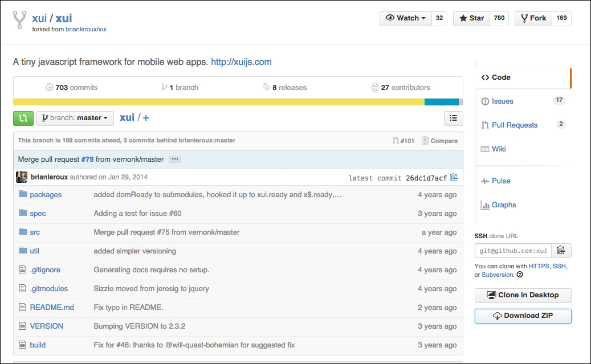Star the xui repository
Screen dimensions: 591x364
tap(471, 18)
